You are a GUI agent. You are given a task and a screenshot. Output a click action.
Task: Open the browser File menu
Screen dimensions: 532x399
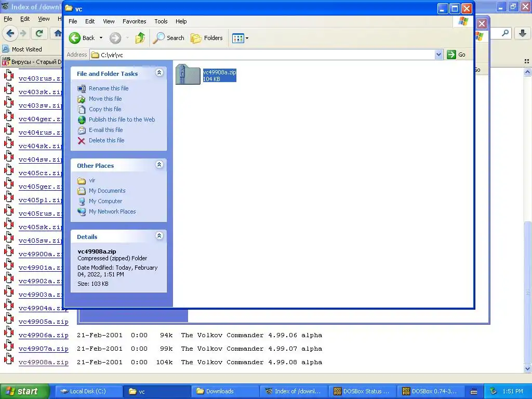click(8, 19)
